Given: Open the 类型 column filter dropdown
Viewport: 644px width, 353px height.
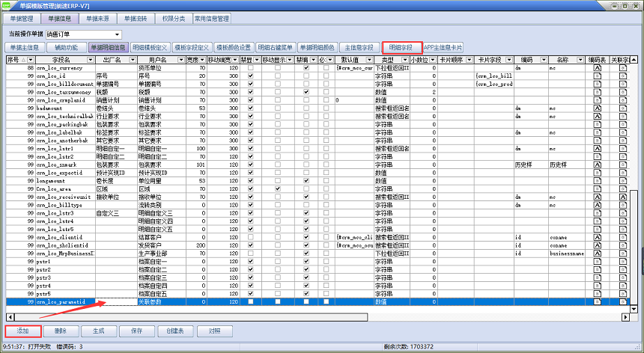Looking at the screenshot, I should [404, 60].
